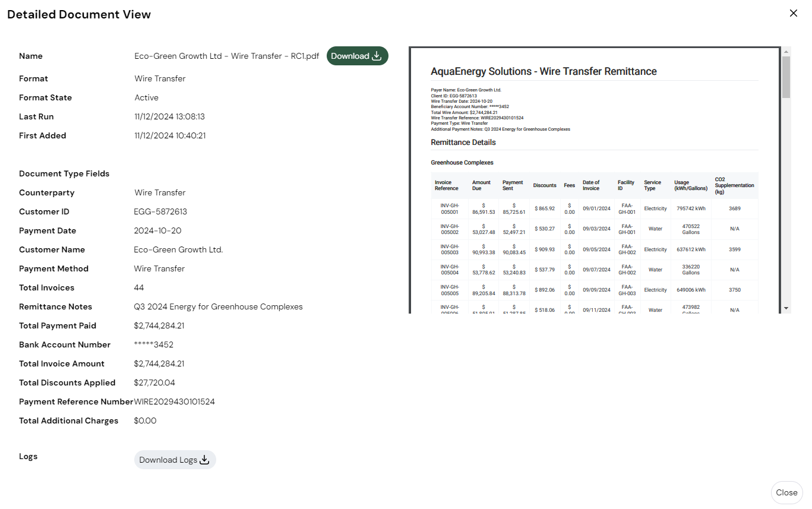Image resolution: width=812 pixels, height=509 pixels.
Task: Click the Greenhouse Complexes subheading in preview
Action: tap(462, 162)
